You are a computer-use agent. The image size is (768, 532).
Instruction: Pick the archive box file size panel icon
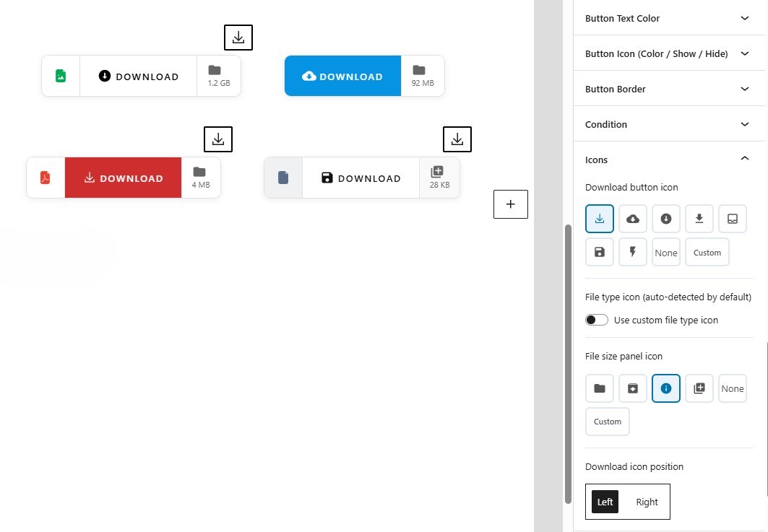point(632,388)
